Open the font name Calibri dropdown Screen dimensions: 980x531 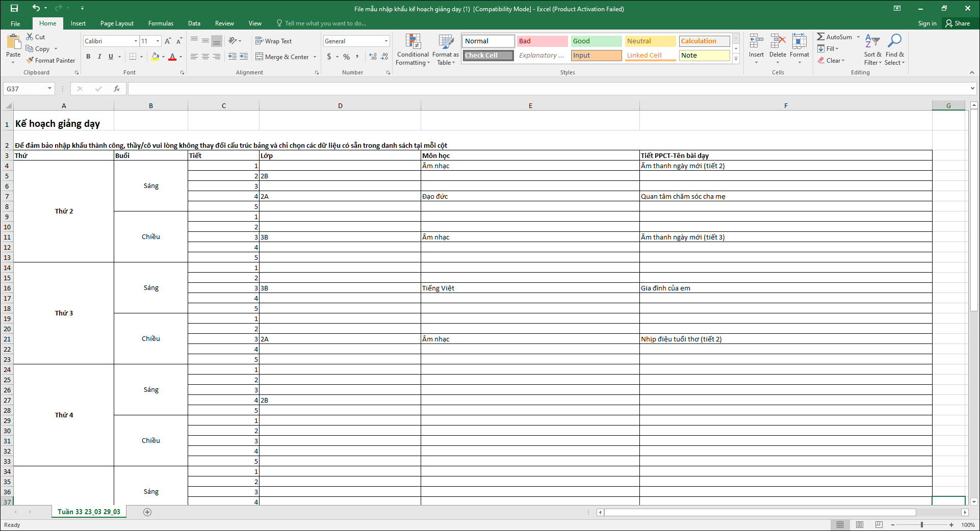[x=136, y=41]
